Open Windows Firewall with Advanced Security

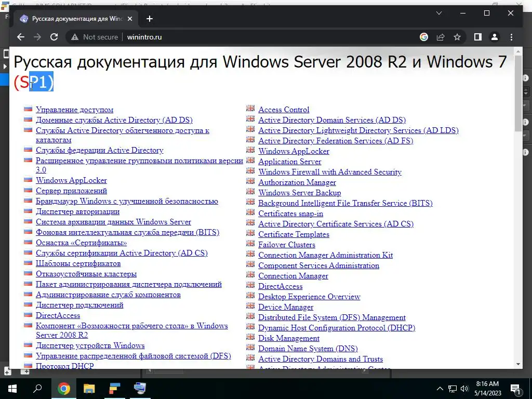pos(330,172)
